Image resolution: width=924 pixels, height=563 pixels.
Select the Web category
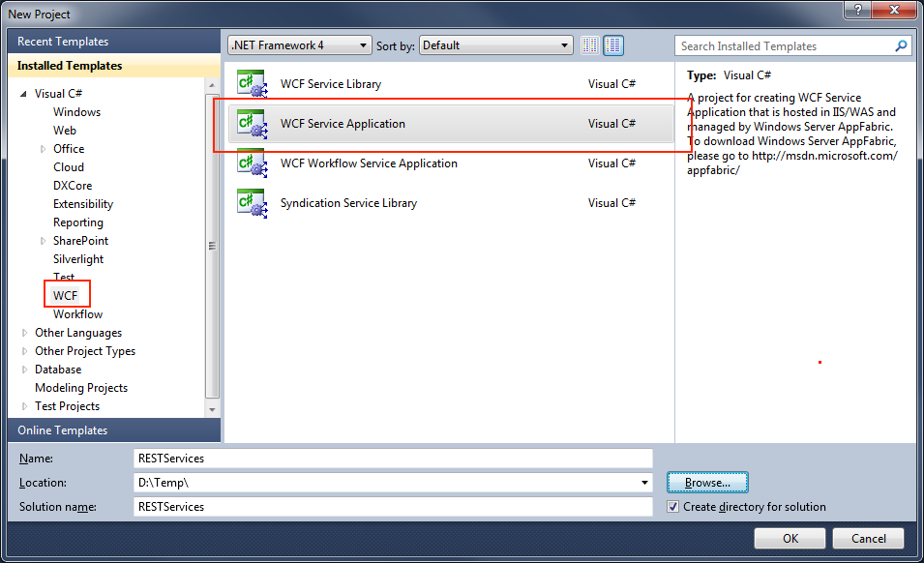tap(64, 131)
